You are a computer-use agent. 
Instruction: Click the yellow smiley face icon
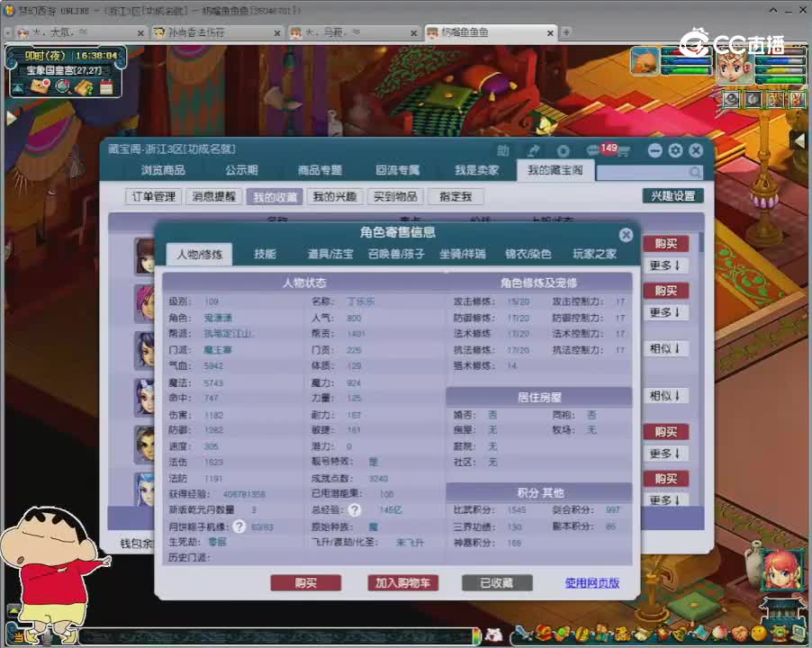click(x=758, y=634)
